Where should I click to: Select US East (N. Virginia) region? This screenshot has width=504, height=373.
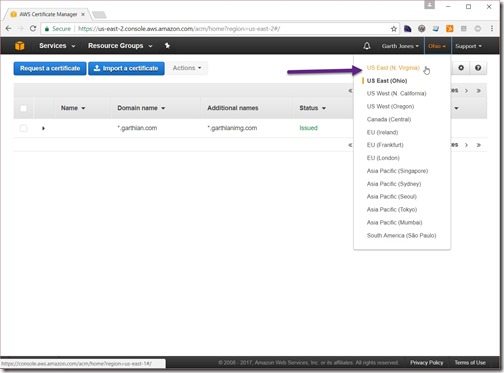393,68
